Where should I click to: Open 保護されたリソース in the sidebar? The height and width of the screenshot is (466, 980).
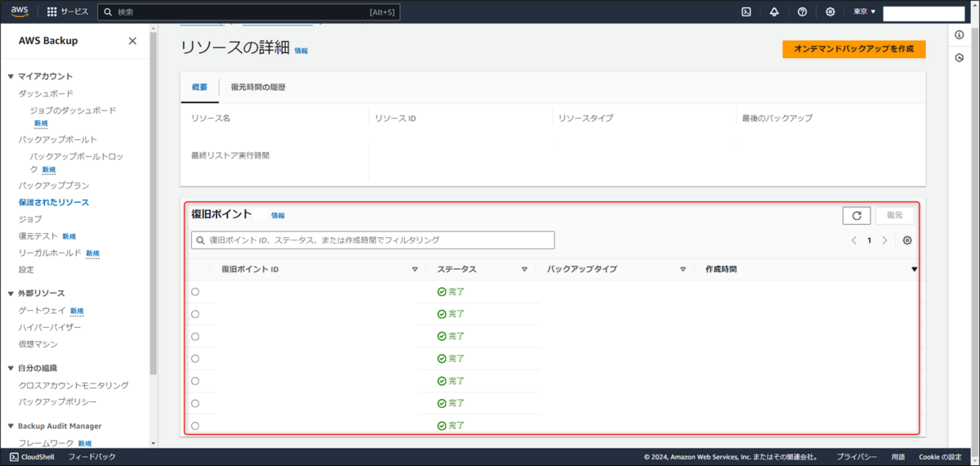(x=54, y=202)
